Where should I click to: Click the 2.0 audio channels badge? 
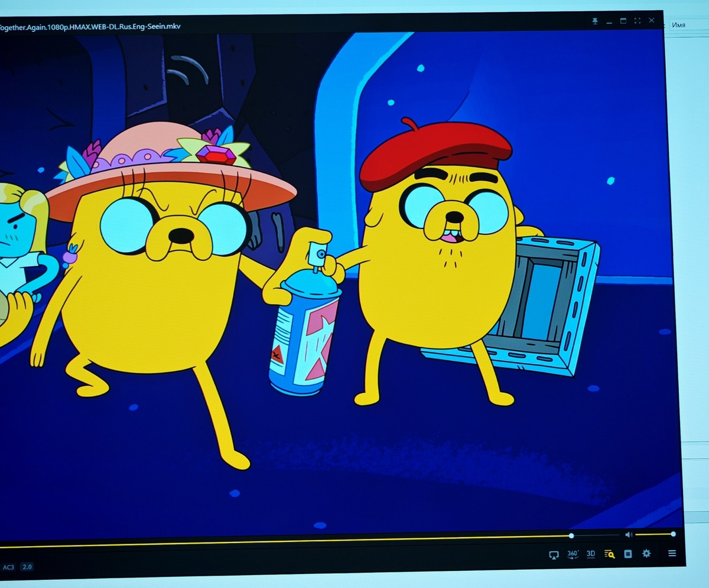27,567
